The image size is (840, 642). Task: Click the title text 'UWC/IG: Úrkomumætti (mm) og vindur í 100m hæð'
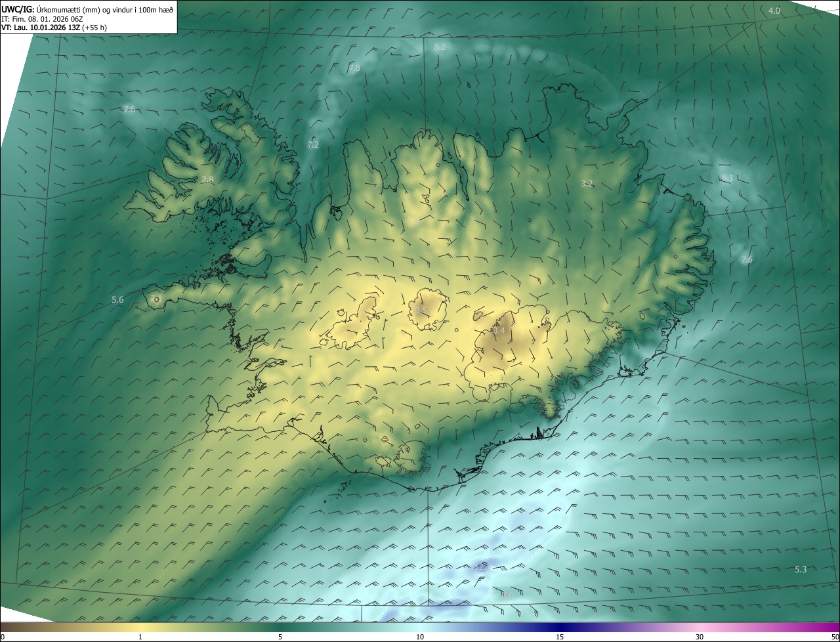tap(87, 9)
